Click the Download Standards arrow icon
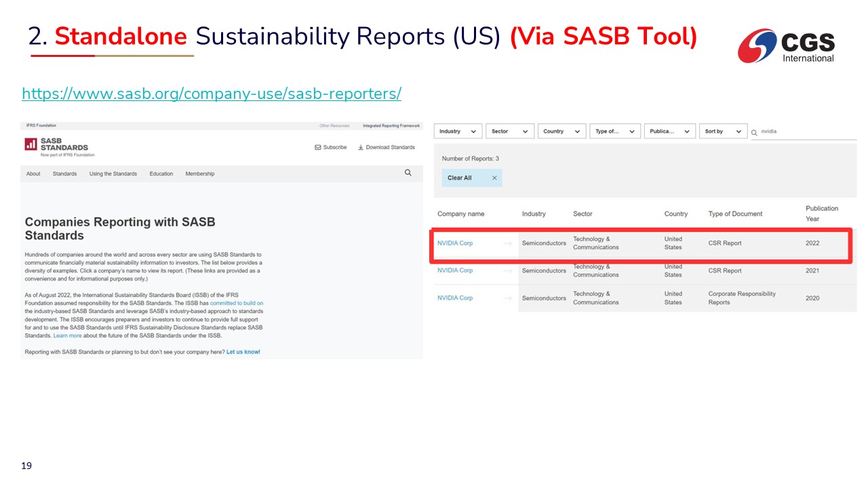This screenshot has height=488, width=868. [361, 147]
